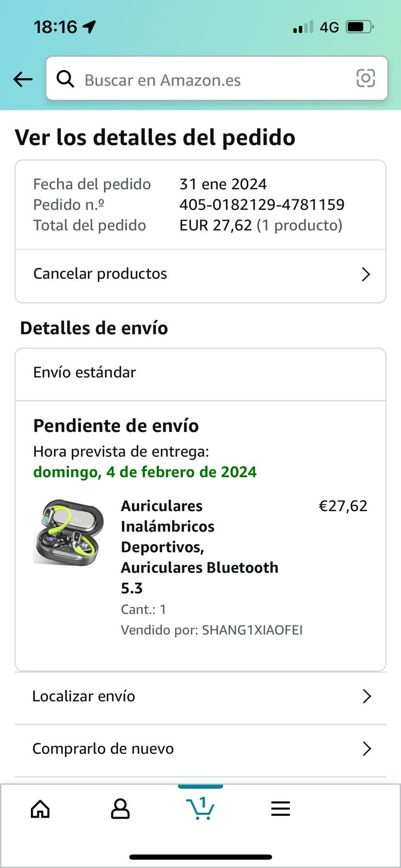Expand the Cancelar productos chevron
The width and height of the screenshot is (401, 868).
click(x=366, y=275)
